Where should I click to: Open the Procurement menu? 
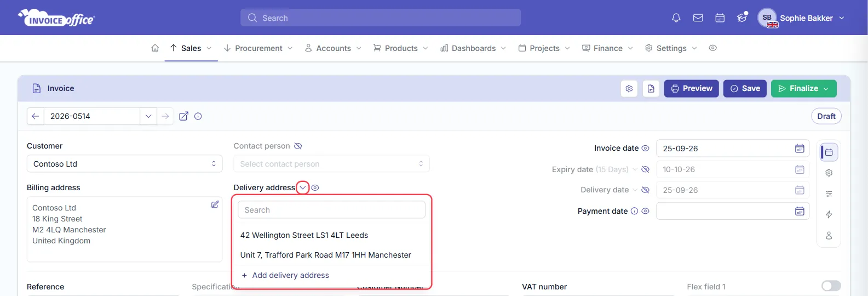click(x=258, y=48)
